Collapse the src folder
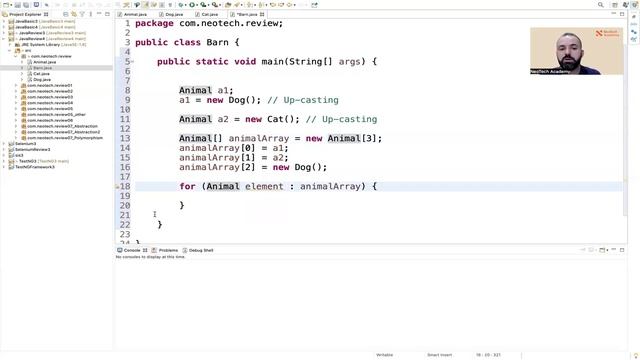This screenshot has width=640, height=360. [10, 50]
